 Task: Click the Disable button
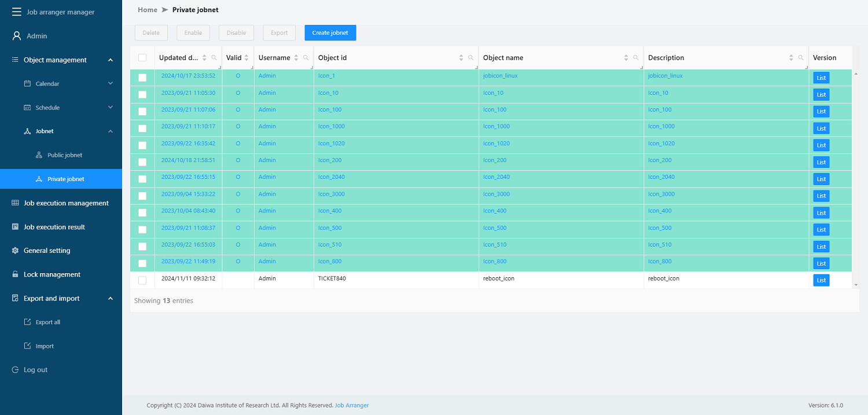click(236, 33)
